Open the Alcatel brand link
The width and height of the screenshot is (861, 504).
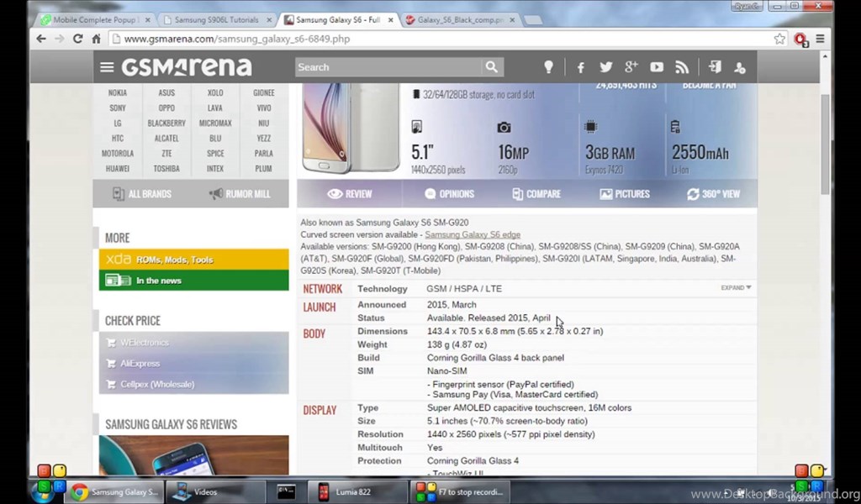click(166, 139)
